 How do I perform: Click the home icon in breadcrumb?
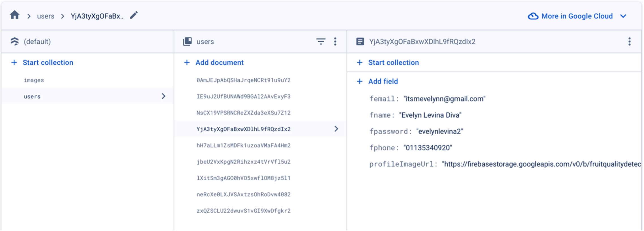[15, 15]
